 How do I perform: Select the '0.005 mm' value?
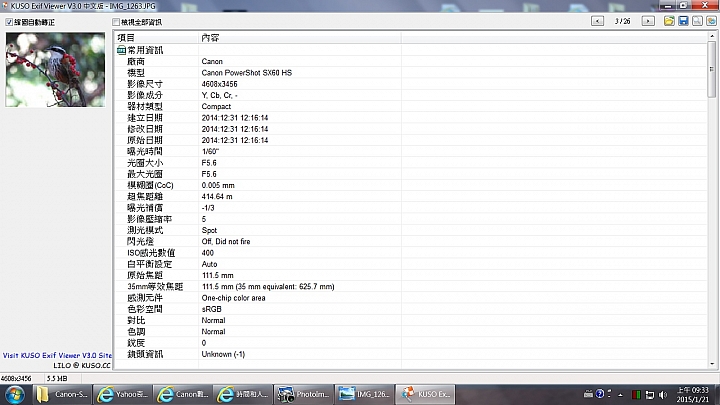coord(218,185)
